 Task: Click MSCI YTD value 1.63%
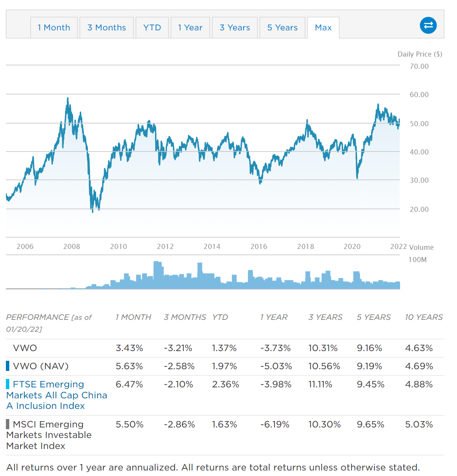(224, 424)
